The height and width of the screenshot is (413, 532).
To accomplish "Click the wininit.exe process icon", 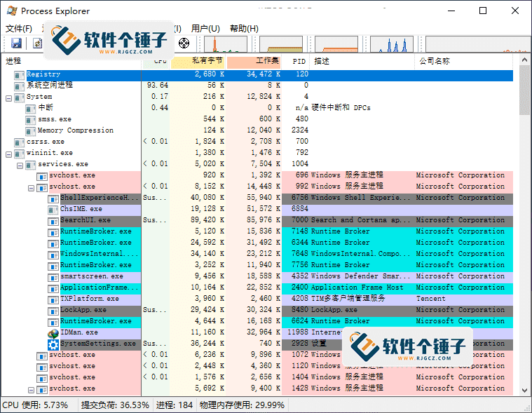I will pyautogui.click(x=20, y=154).
